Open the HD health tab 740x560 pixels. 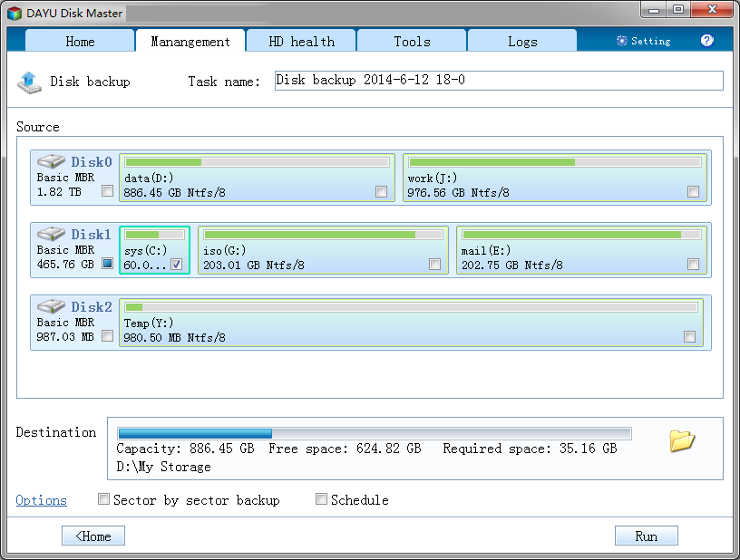click(x=301, y=41)
